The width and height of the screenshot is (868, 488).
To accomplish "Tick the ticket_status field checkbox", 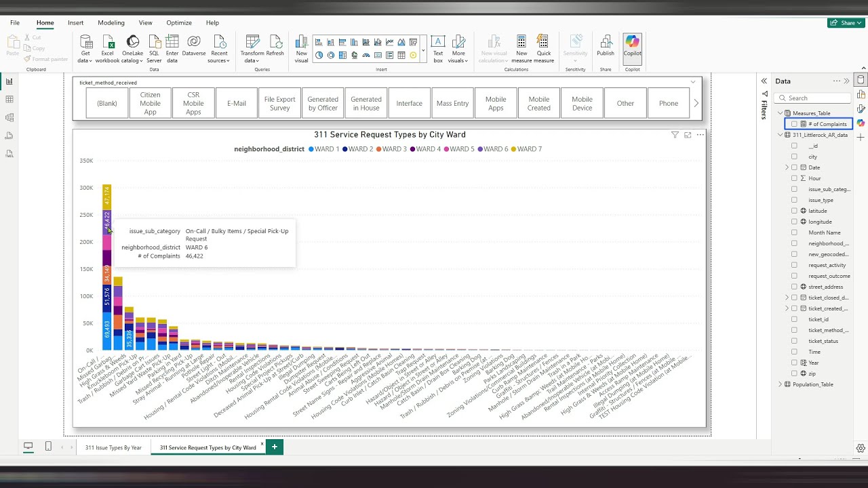I will click(794, 341).
